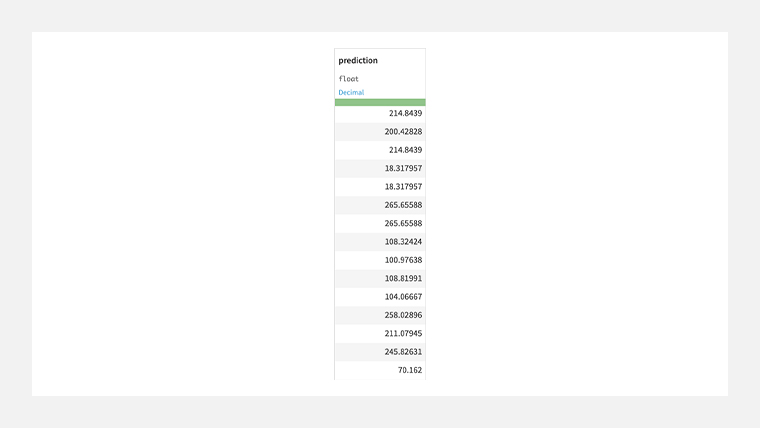Select the 200.42828 cell
The width and height of the screenshot is (760, 428).
[x=380, y=132]
